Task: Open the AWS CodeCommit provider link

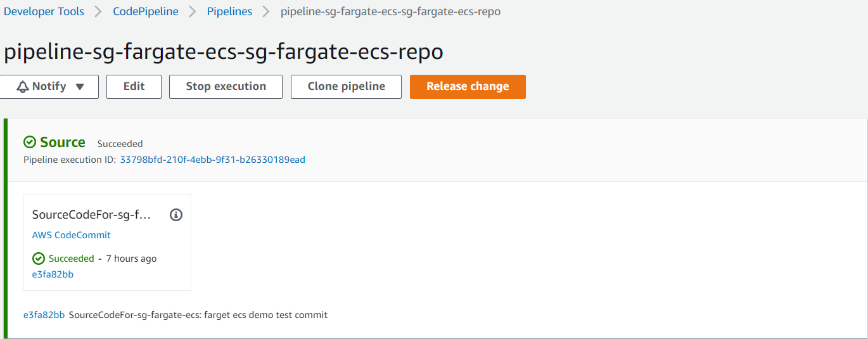Action: coord(71,235)
